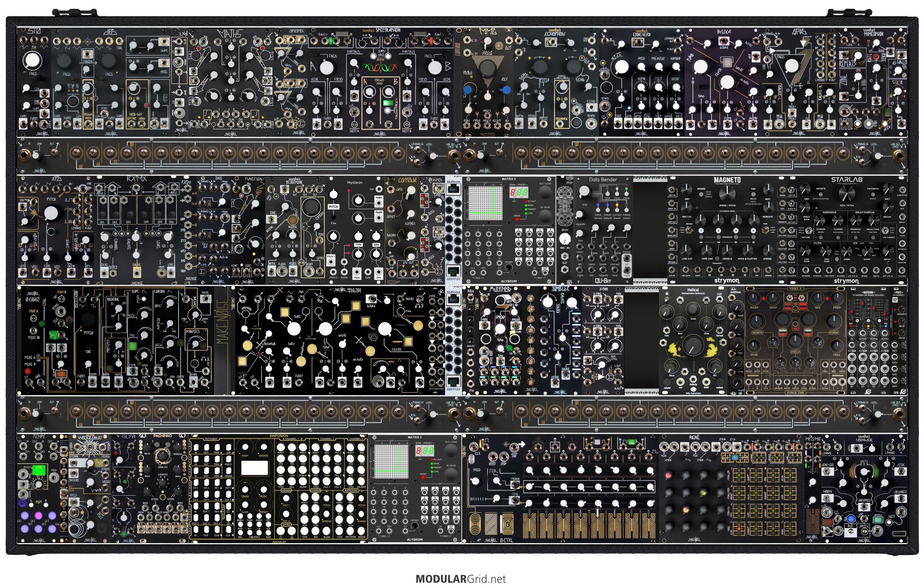The width and height of the screenshot is (922, 588).
Task: Select the Function module
Action: click(248, 230)
